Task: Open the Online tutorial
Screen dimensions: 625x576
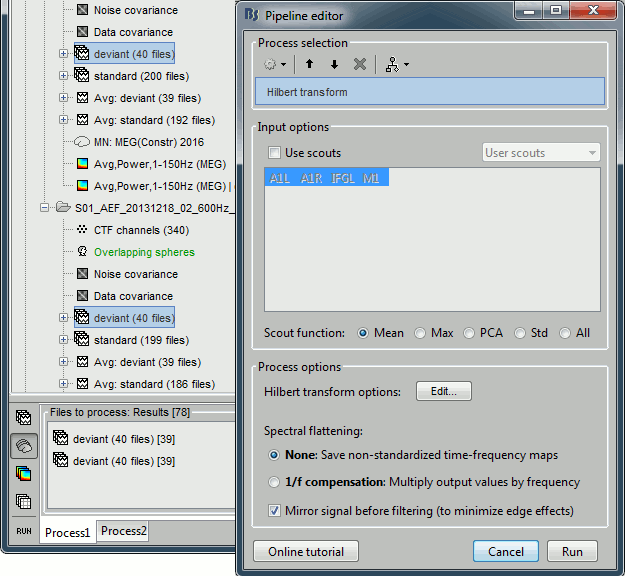Action: coord(306,551)
